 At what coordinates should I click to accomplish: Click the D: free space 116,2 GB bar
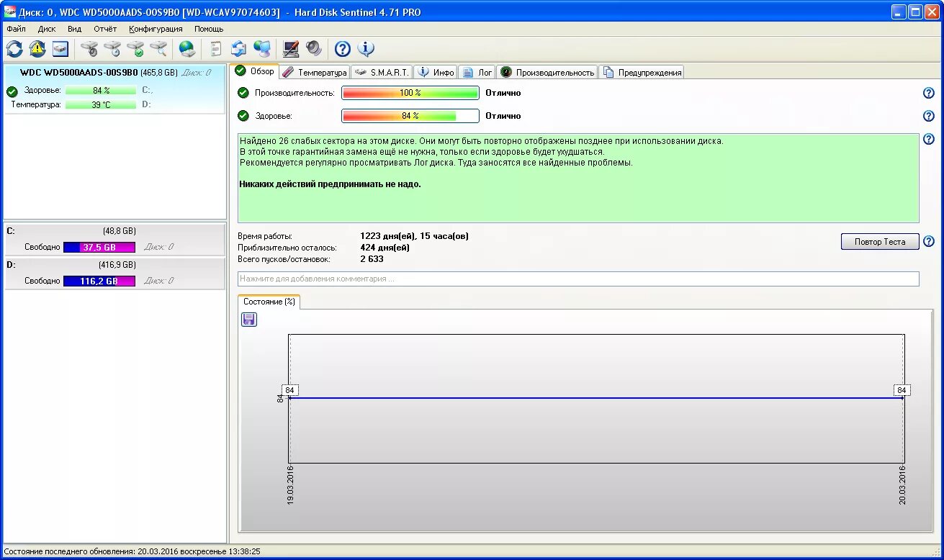[99, 281]
